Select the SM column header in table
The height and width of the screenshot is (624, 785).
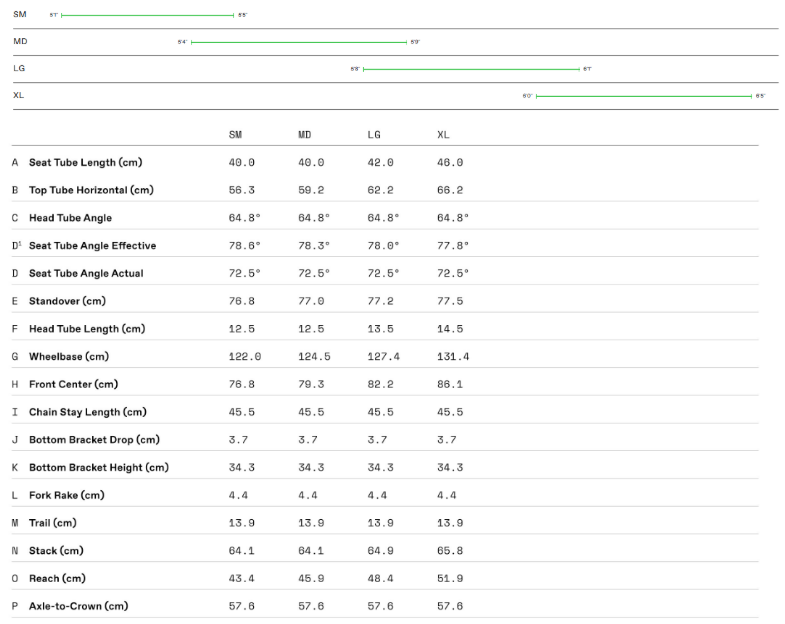click(x=235, y=134)
